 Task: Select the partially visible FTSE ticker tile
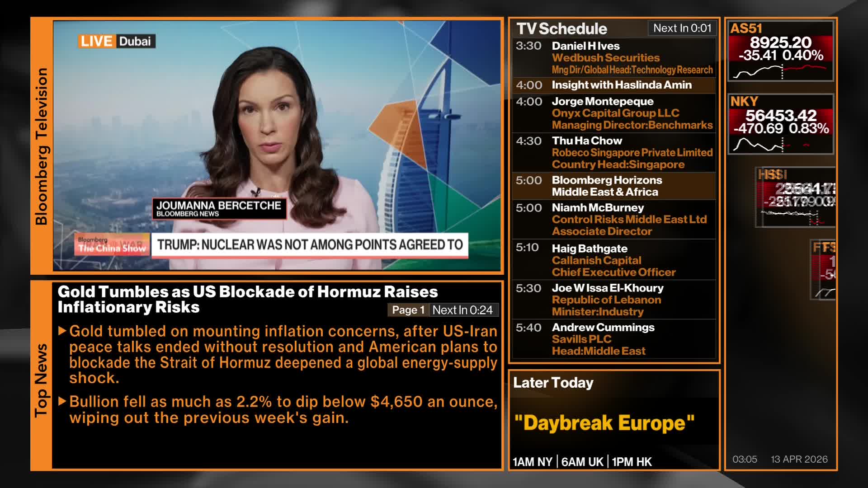824,269
